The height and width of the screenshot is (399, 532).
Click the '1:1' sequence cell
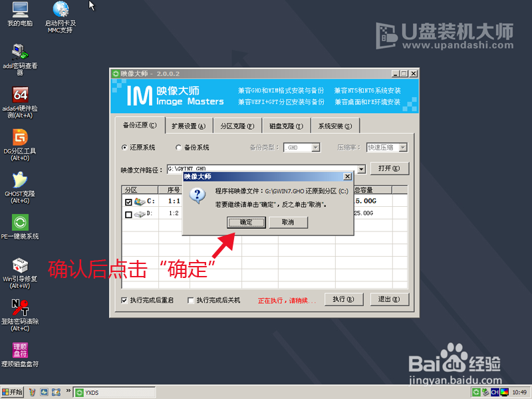pyautogui.click(x=174, y=201)
